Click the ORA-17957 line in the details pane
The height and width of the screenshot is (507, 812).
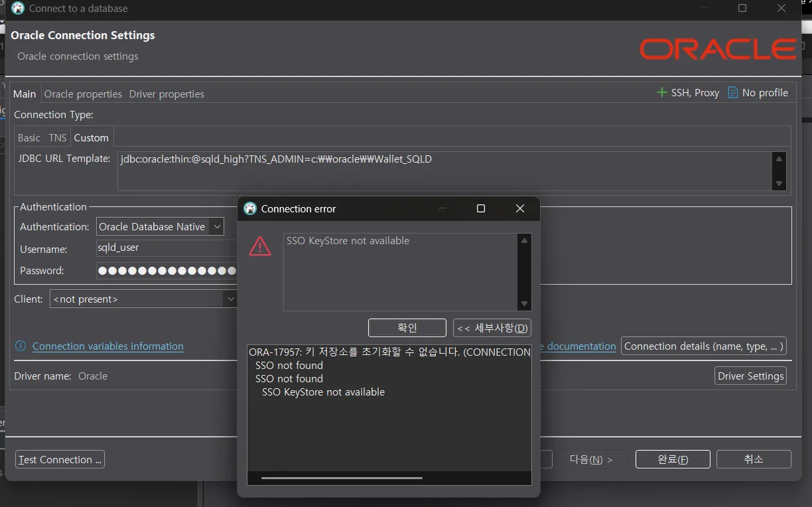coord(389,352)
